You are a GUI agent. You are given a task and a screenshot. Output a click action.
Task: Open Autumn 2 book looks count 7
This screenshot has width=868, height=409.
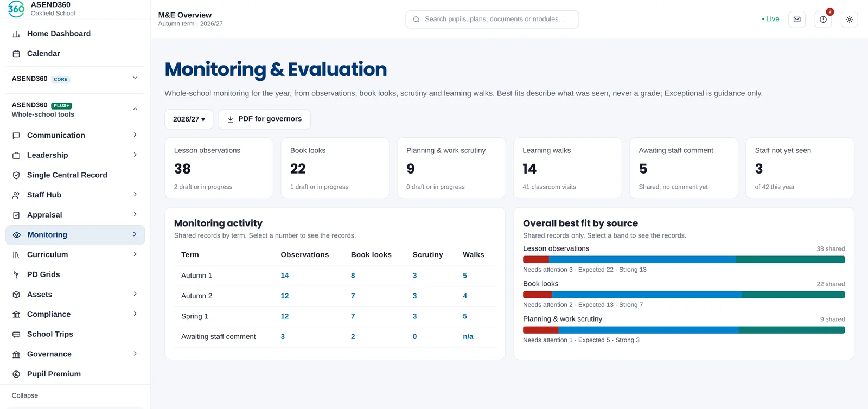coord(353,296)
